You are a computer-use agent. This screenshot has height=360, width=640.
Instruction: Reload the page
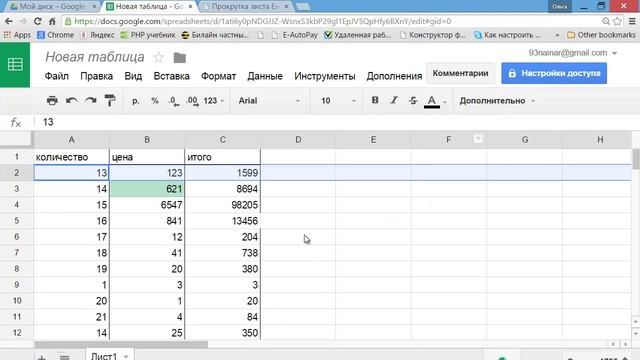pos(38,21)
